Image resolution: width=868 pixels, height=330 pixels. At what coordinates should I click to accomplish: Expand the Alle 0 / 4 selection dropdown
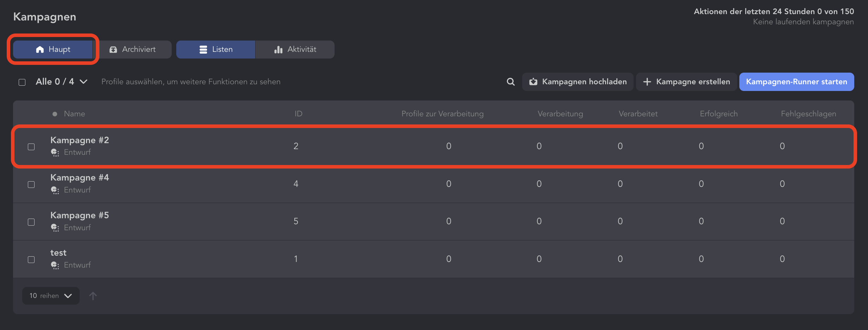pos(84,82)
